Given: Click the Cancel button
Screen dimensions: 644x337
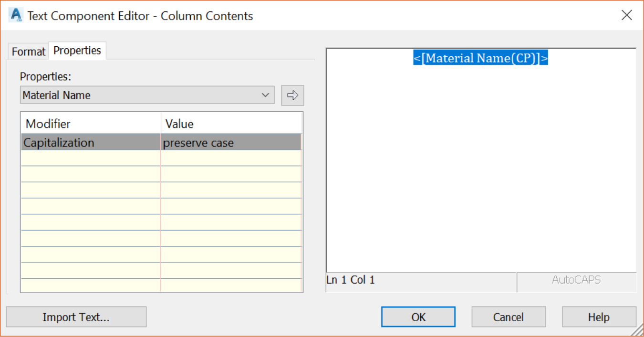Looking at the screenshot, I should coord(509,317).
